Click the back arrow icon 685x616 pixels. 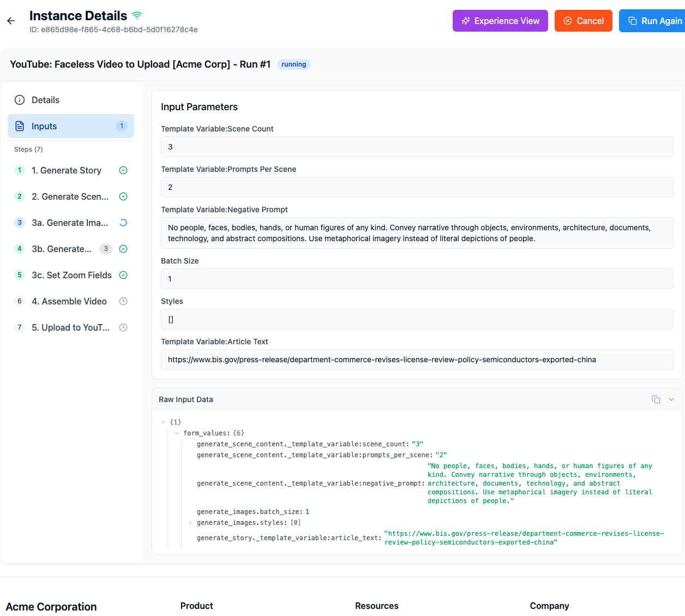pos(11,21)
